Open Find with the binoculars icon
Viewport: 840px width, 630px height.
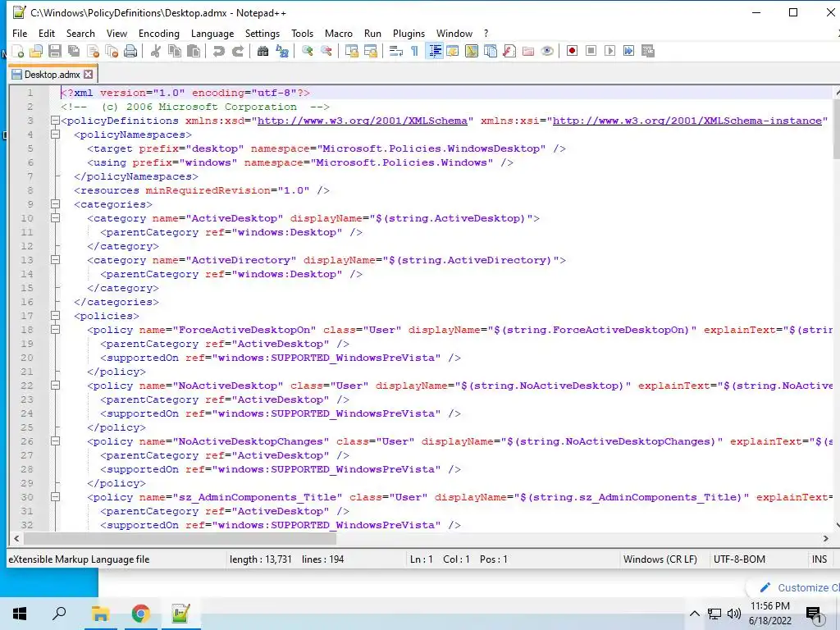[x=262, y=51]
